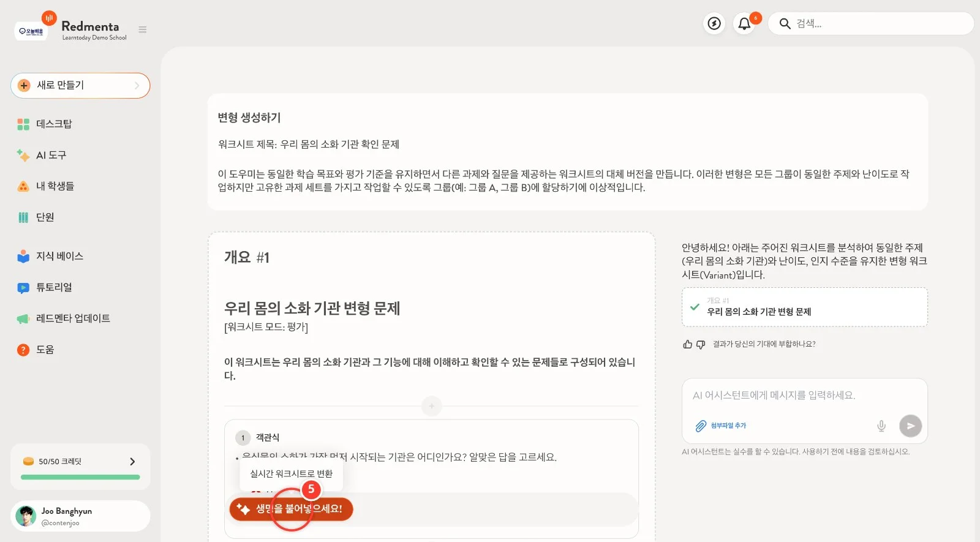
Task: Click the 튜토리얼 video icon
Action: pyautogui.click(x=23, y=288)
